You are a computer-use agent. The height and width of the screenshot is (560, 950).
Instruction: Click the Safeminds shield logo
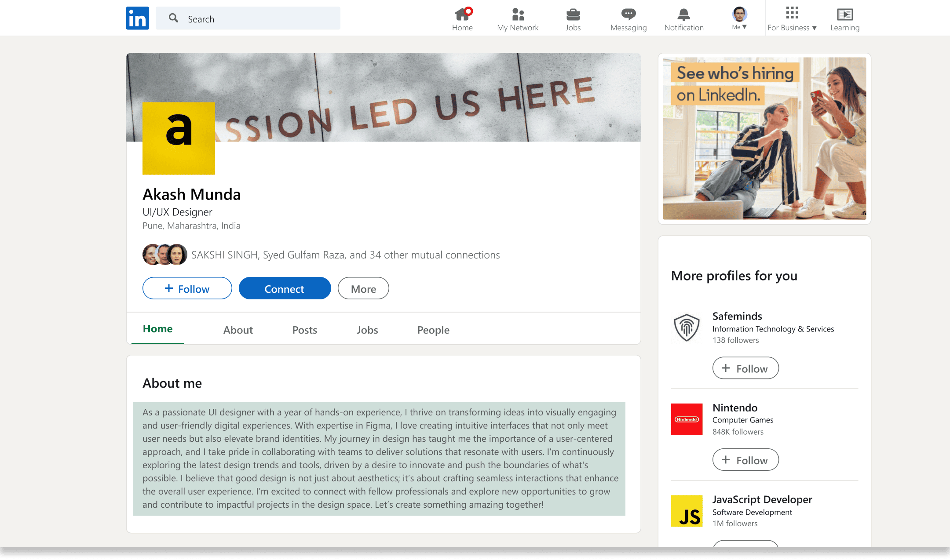(687, 327)
